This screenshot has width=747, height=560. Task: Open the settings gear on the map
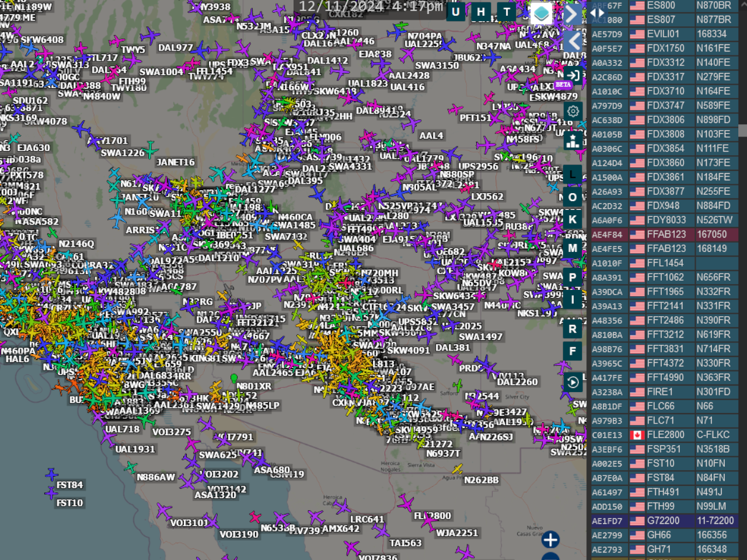[x=573, y=111]
